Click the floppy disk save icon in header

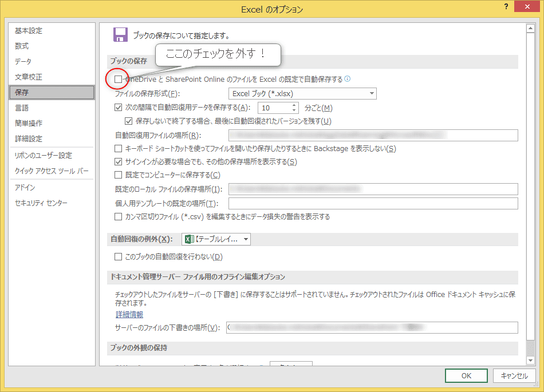pos(120,34)
